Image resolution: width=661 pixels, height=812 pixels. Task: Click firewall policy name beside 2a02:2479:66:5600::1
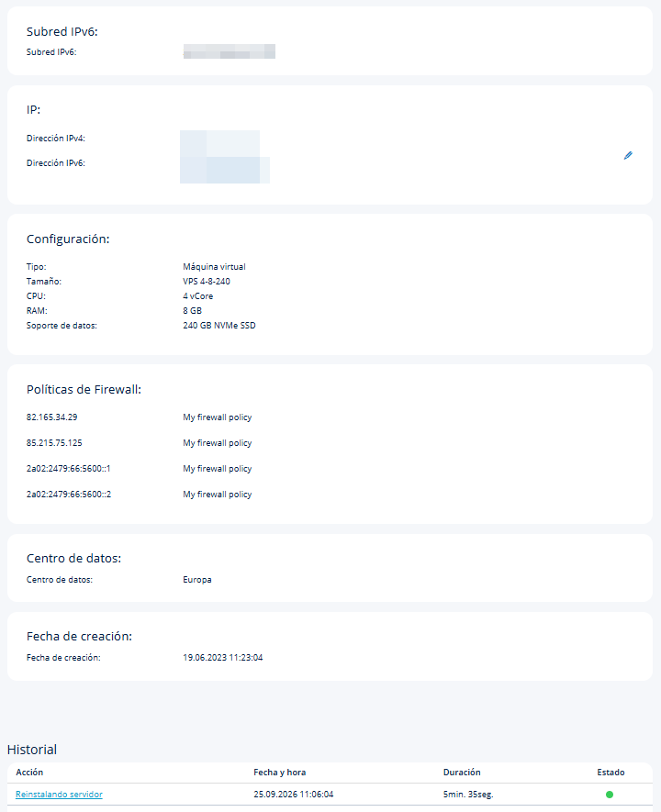pos(217,468)
